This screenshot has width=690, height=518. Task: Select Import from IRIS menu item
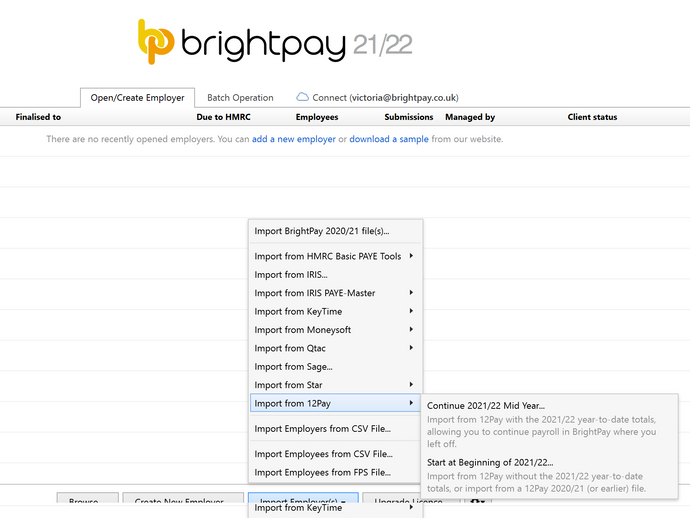coord(335,275)
